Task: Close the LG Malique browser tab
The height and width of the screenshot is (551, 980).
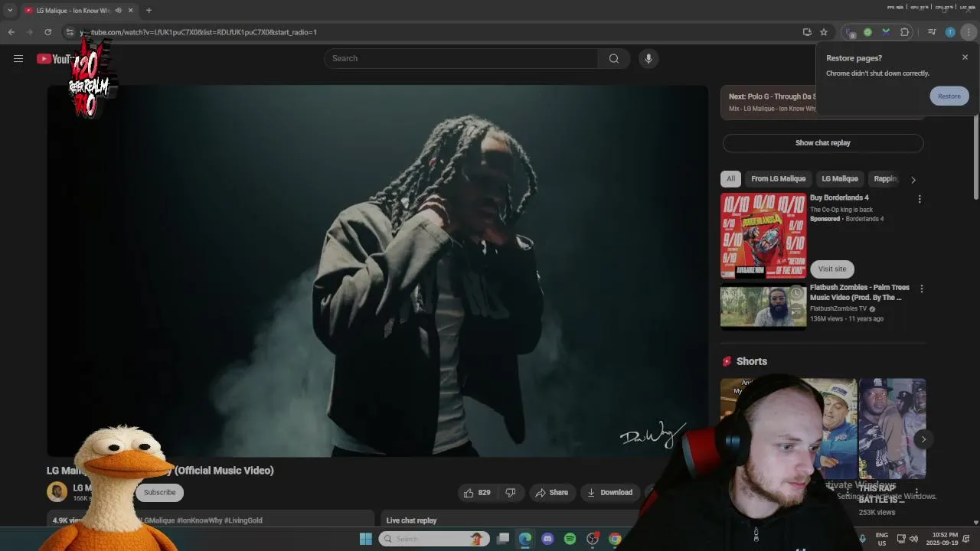Action: pyautogui.click(x=131, y=11)
